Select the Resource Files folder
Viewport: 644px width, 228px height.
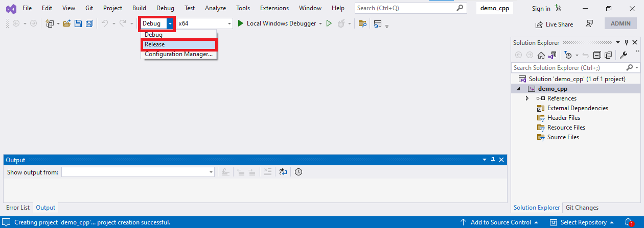point(561,128)
